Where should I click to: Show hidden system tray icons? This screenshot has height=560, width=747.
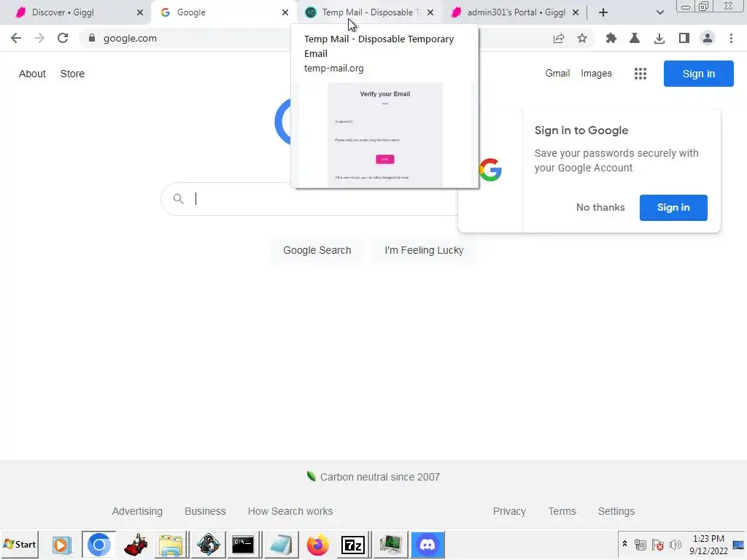pos(624,544)
